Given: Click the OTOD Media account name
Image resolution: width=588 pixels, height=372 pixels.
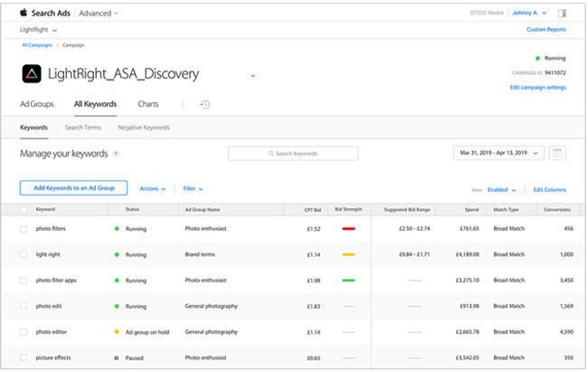Looking at the screenshot, I should tap(487, 13).
